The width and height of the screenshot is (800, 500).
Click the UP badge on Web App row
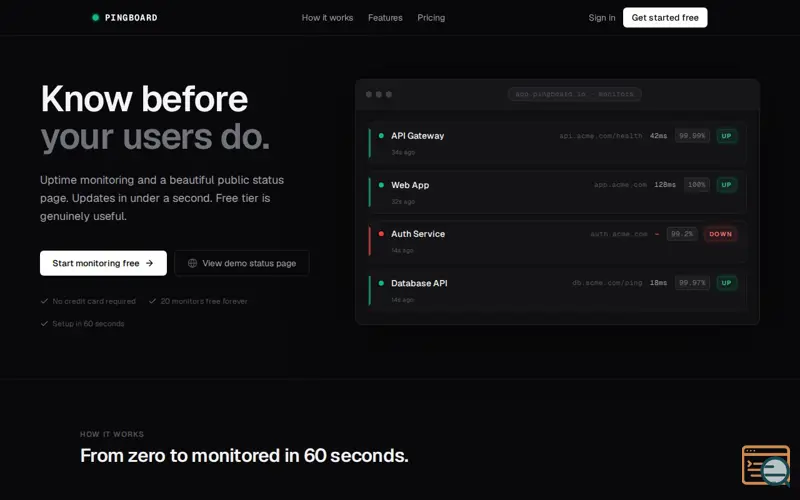pos(727,185)
